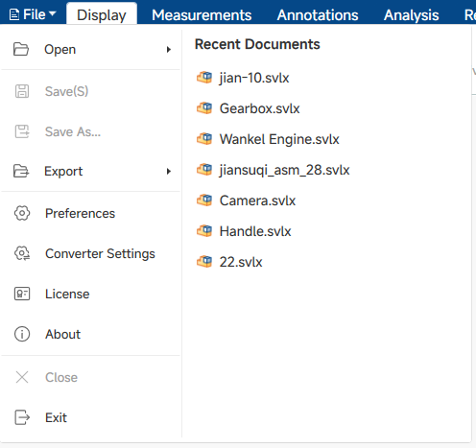Click the file icon beside Camera.svlx
The width and height of the screenshot is (476, 448).
(204, 200)
